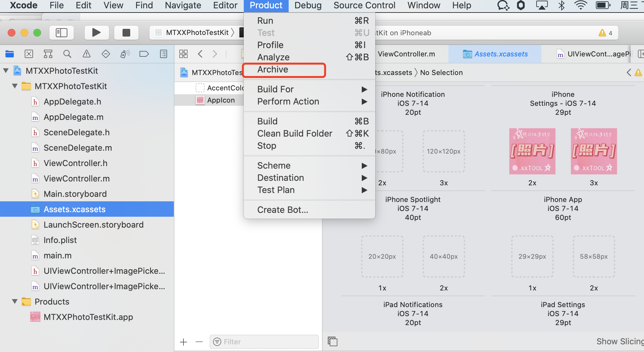Select the Symbol navigator

(48, 54)
